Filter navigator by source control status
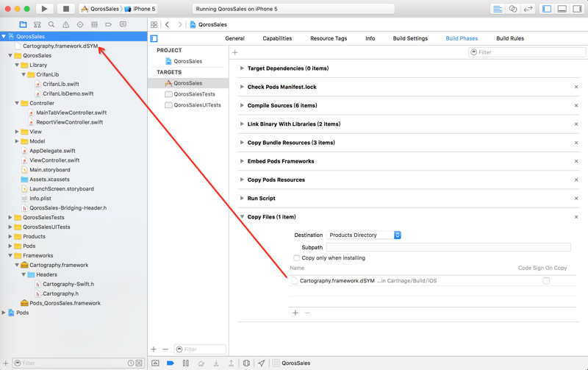The height and width of the screenshot is (370, 588). [139, 363]
